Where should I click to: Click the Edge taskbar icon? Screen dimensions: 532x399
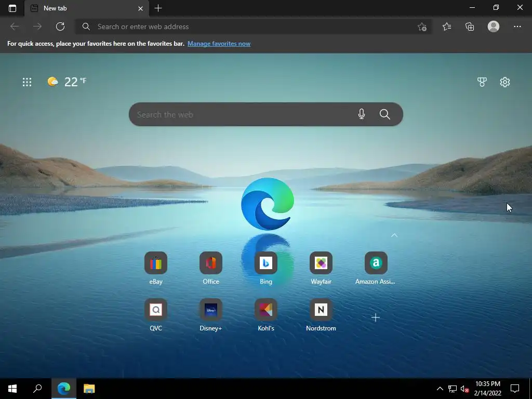(64, 389)
